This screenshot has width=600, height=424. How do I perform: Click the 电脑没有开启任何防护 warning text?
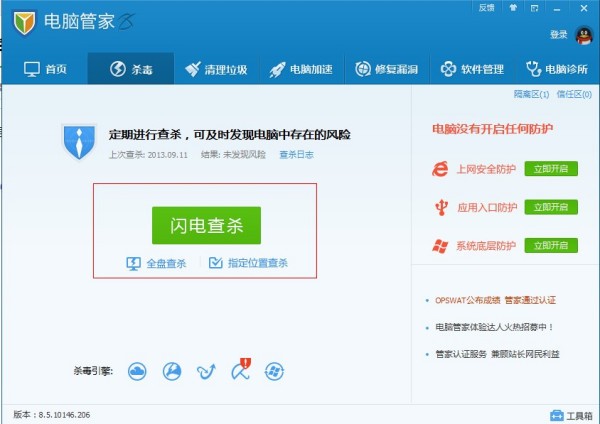coord(492,129)
